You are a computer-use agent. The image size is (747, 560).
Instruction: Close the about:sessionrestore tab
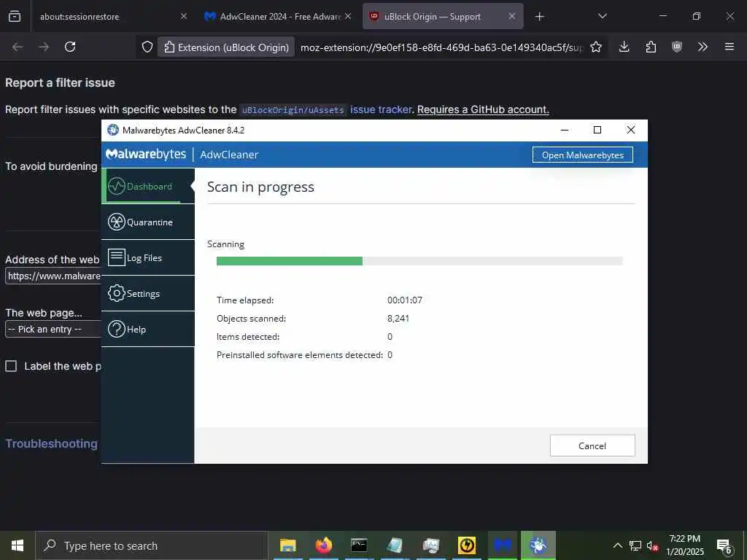coord(184,16)
